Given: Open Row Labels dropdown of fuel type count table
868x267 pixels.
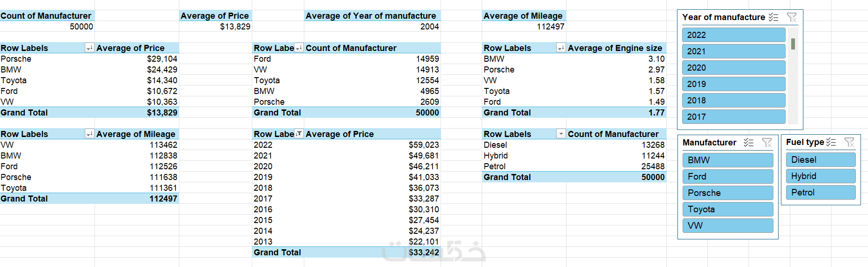Looking at the screenshot, I should click(x=561, y=134).
